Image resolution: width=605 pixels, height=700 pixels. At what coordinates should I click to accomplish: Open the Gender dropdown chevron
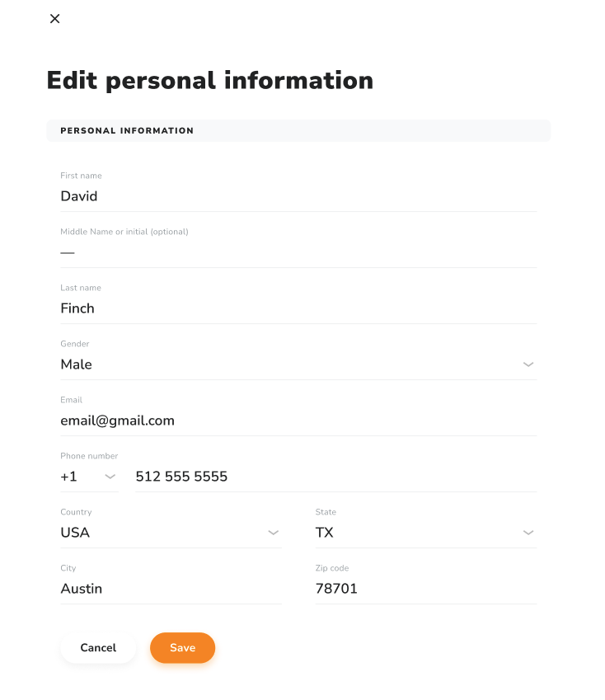[528, 364]
